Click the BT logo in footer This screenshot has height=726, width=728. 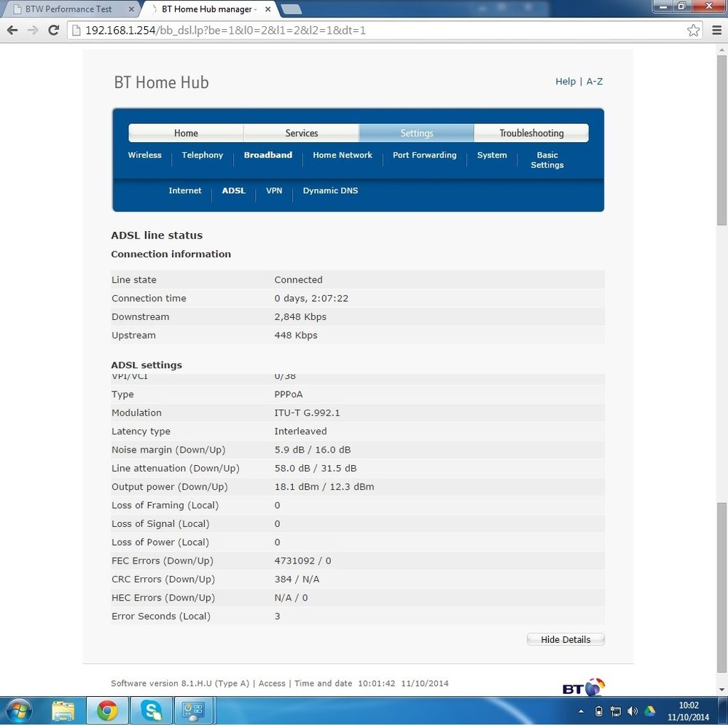[583, 688]
